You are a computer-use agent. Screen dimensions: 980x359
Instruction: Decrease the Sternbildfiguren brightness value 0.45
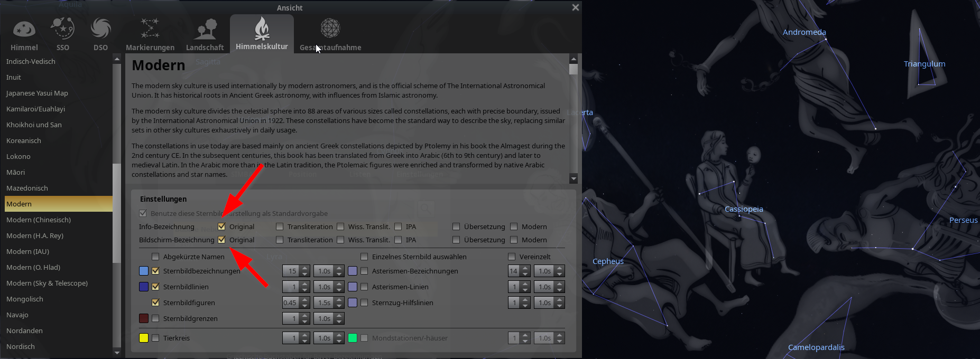pos(304,306)
